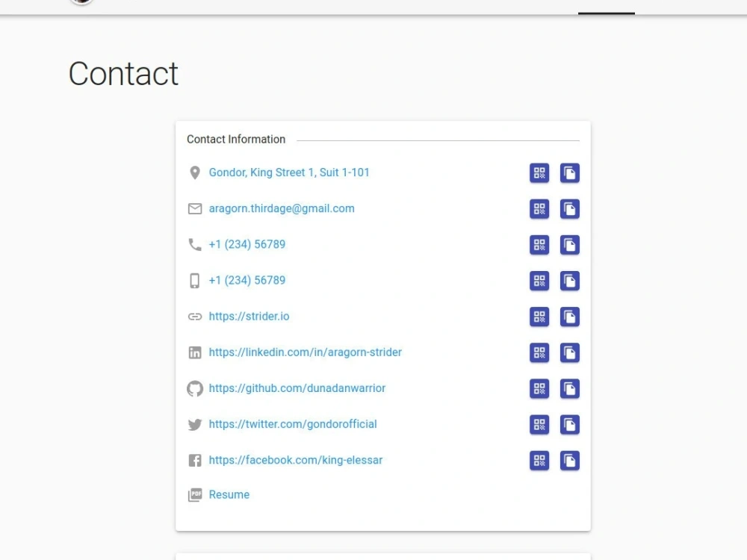Copy the Twitter profile URL
747x560 pixels.
pyautogui.click(x=570, y=425)
